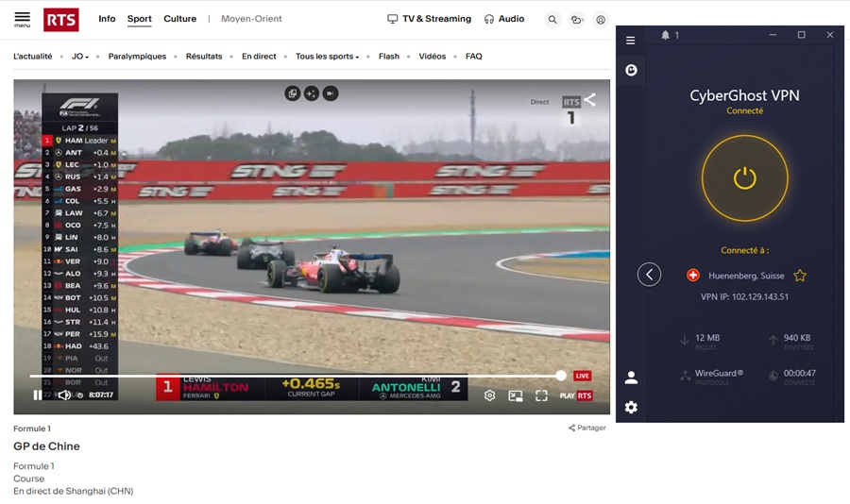Open the Culture section
The width and height of the screenshot is (850, 504).
tap(180, 19)
